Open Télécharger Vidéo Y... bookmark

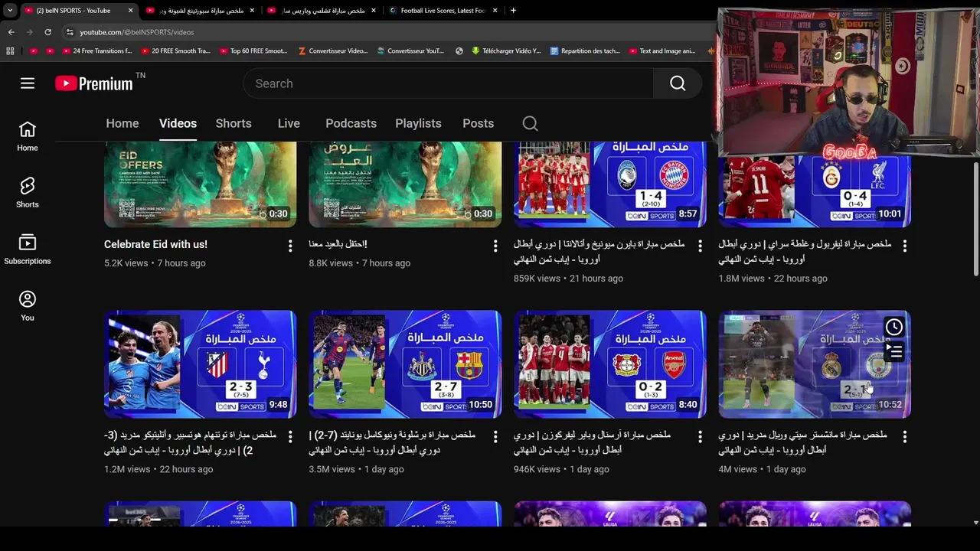click(506, 51)
